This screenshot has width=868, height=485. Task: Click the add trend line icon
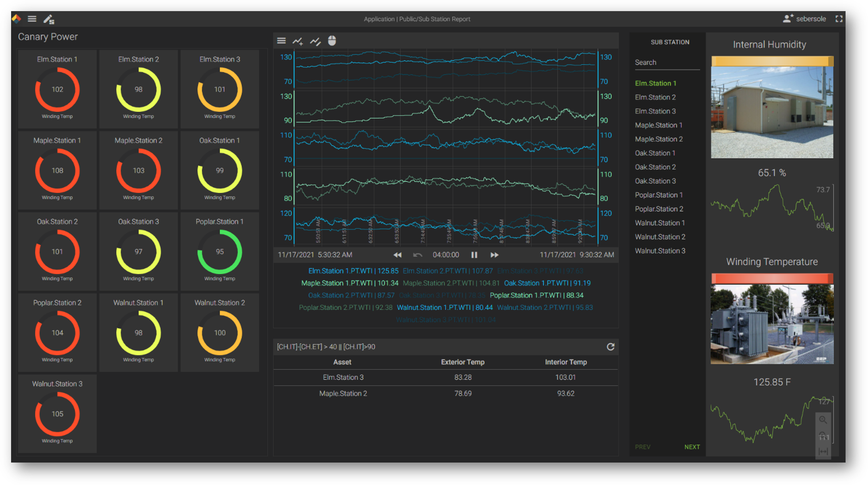tap(298, 41)
